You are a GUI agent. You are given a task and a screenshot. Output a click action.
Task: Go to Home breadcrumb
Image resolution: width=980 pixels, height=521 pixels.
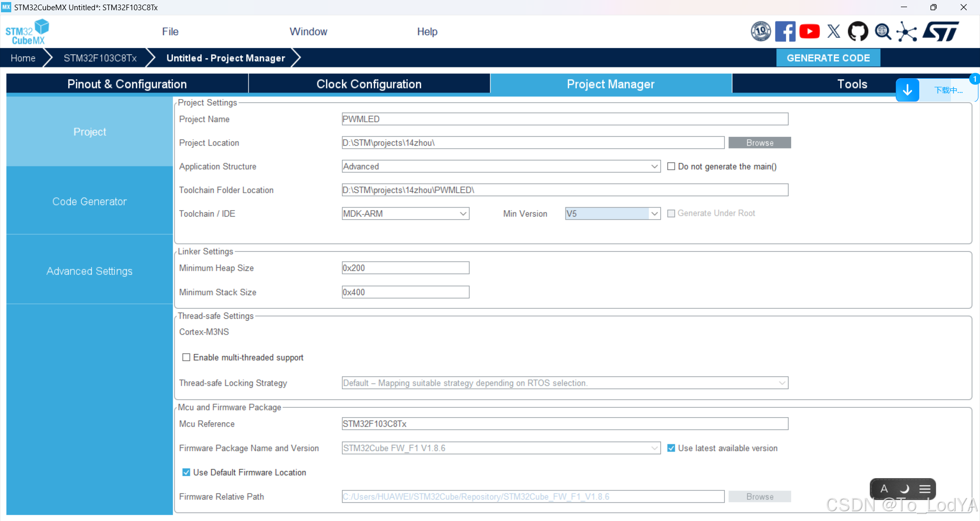pos(23,58)
